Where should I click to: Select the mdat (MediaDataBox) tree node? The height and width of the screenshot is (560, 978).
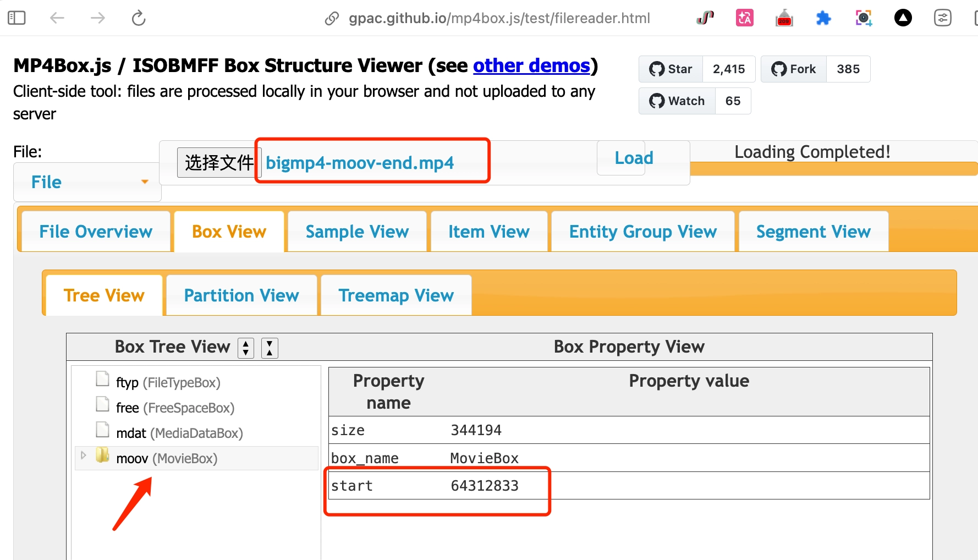[x=179, y=433]
